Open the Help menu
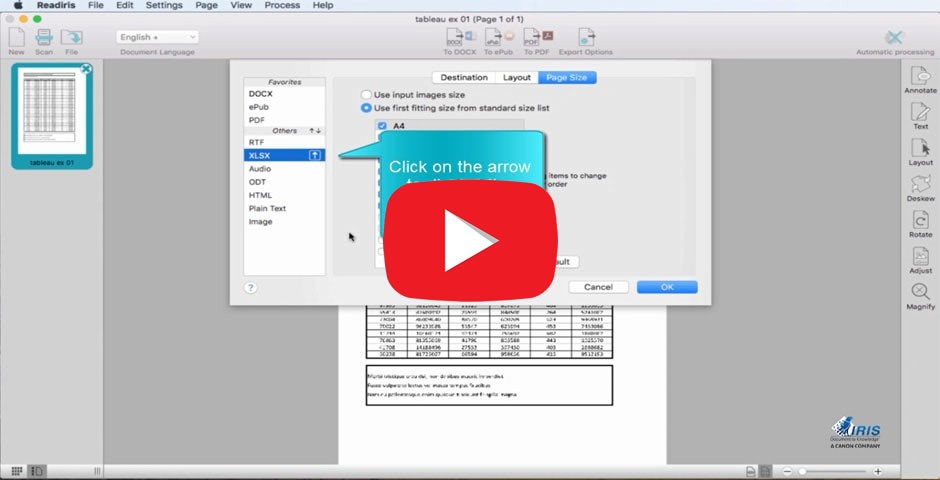This screenshot has width=940, height=480. [x=323, y=5]
